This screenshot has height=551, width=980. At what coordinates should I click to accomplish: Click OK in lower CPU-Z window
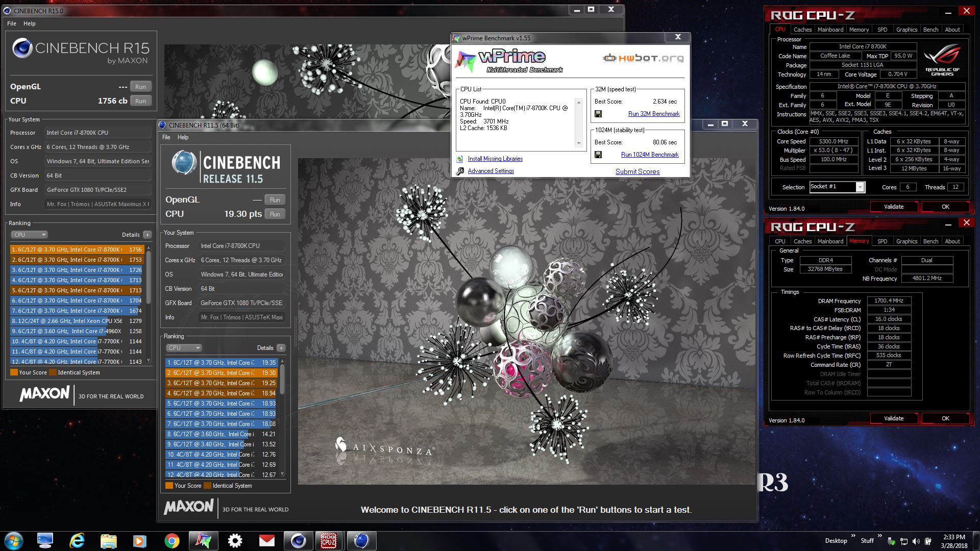pyautogui.click(x=945, y=418)
